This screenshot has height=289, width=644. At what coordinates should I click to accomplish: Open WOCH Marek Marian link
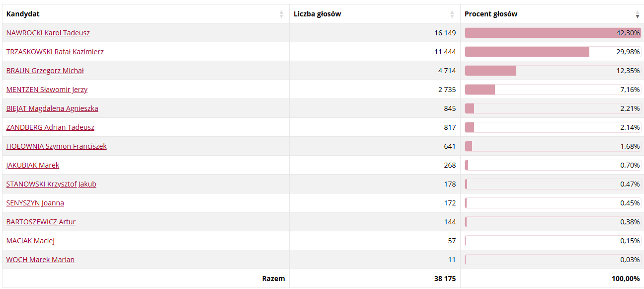point(41,260)
